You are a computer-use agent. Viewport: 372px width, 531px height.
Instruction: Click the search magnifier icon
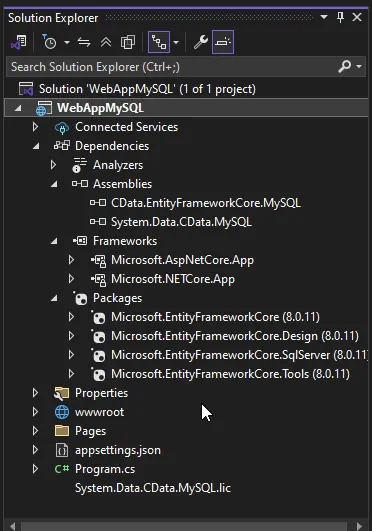point(345,66)
